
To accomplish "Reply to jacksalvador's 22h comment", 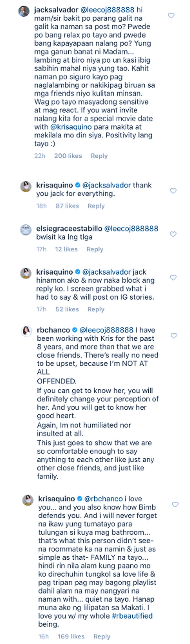I will (x=99, y=156).
